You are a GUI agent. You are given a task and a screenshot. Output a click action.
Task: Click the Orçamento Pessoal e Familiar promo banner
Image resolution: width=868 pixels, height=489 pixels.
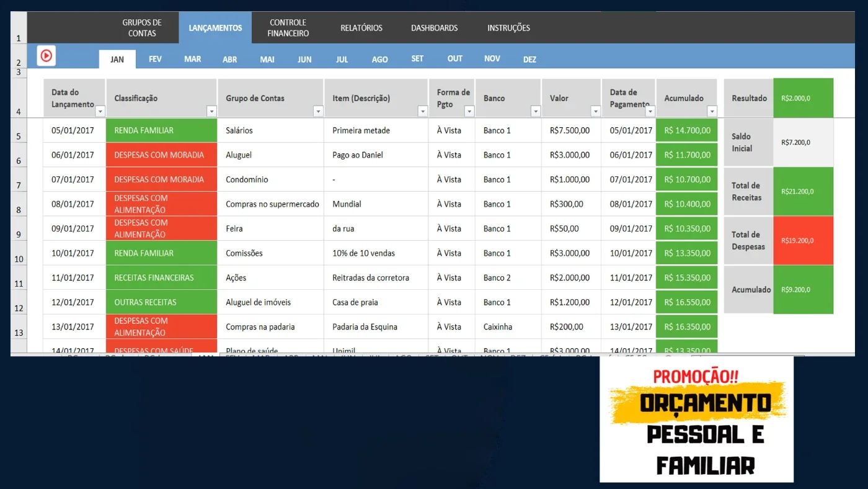[696, 419]
